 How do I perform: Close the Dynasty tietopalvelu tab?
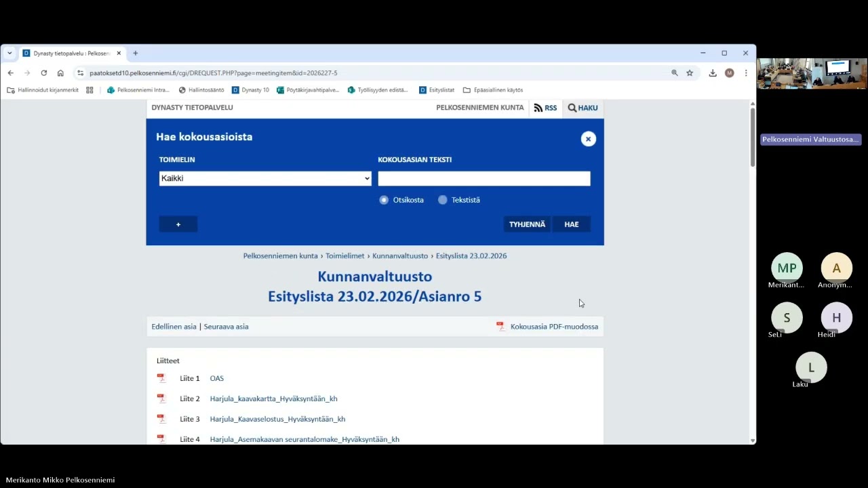pos(119,53)
